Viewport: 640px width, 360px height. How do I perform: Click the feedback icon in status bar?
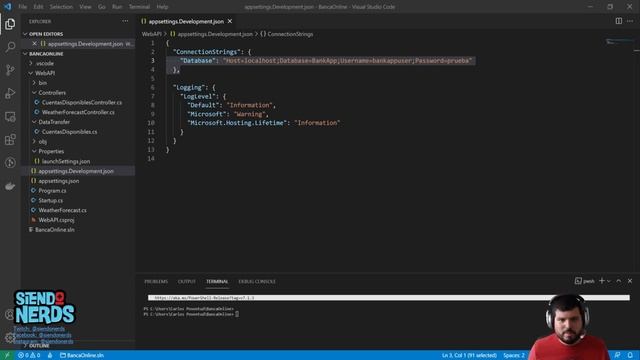click(x=618, y=355)
